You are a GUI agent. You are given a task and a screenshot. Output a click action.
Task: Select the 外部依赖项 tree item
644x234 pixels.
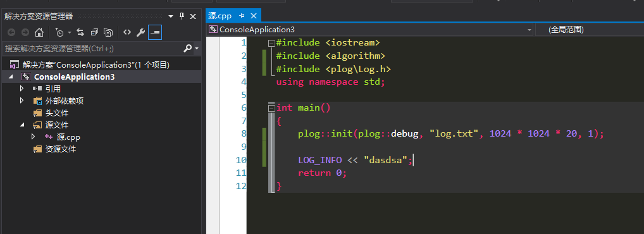pyautogui.click(x=64, y=101)
